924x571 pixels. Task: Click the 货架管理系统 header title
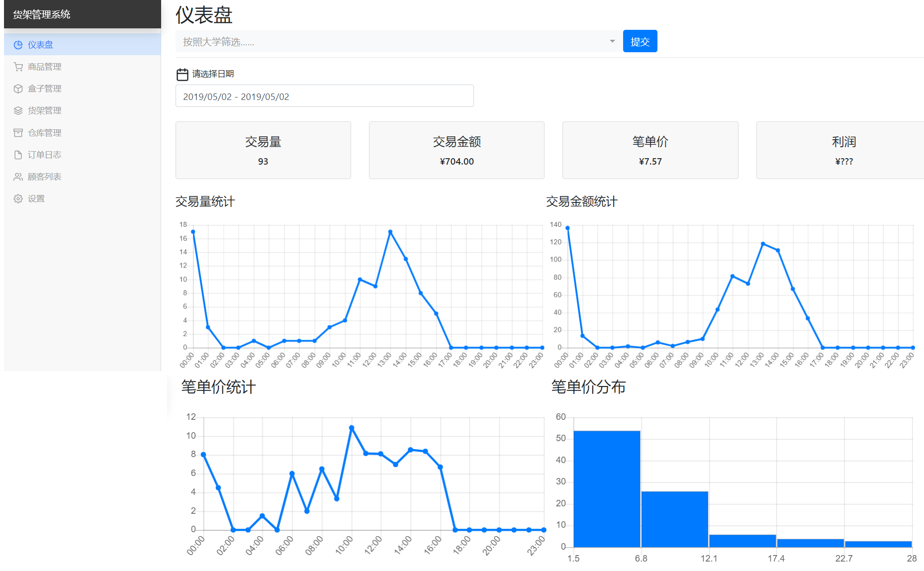click(42, 14)
